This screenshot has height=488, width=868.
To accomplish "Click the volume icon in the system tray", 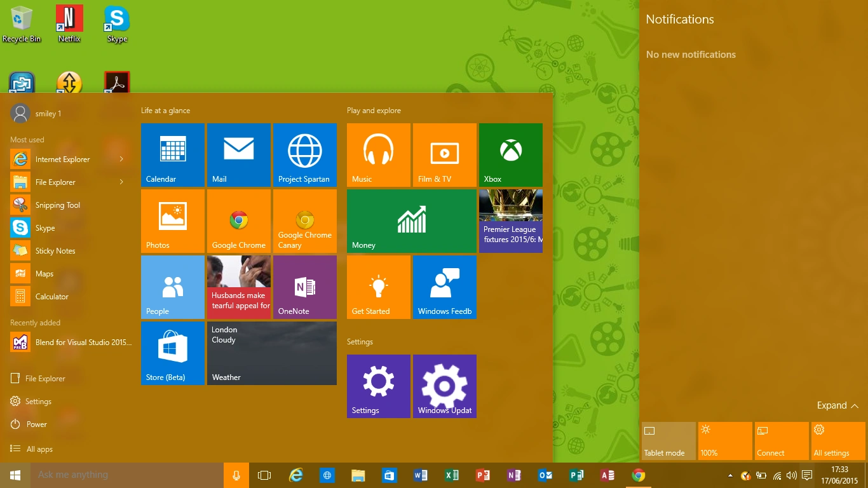I will [x=792, y=475].
